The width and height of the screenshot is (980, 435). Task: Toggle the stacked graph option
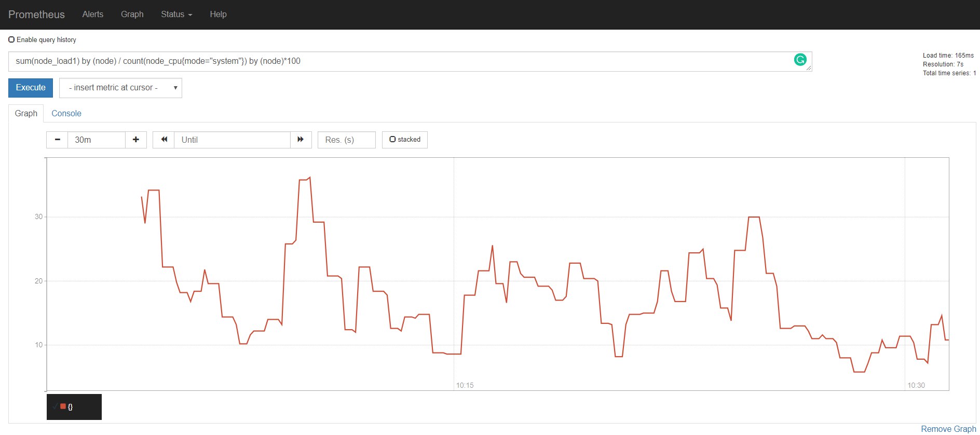click(x=405, y=140)
